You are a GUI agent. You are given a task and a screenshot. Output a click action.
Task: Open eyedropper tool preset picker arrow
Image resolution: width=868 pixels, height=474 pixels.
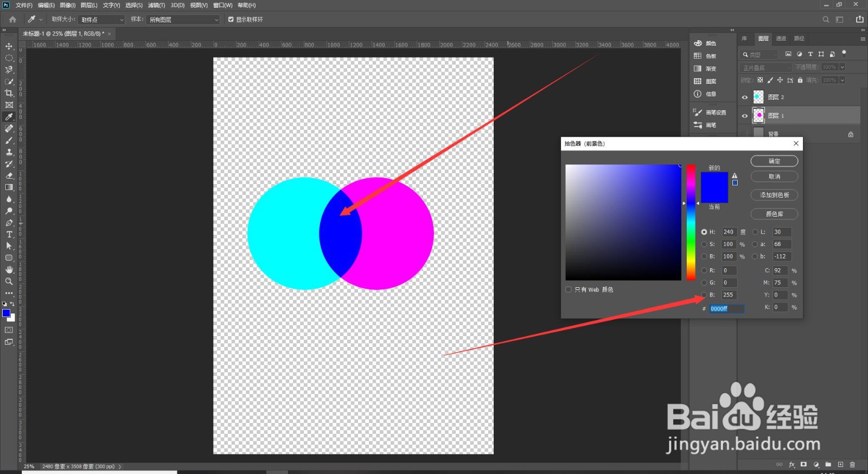click(x=41, y=20)
